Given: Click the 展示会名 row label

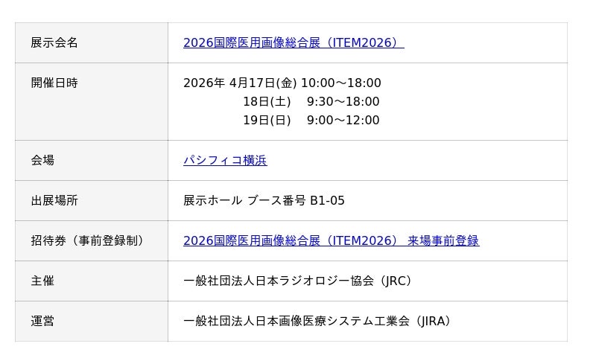Looking at the screenshot, I should (x=54, y=43).
